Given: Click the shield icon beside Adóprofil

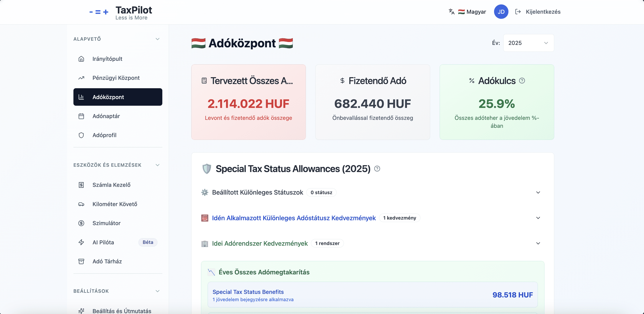Looking at the screenshot, I should click(81, 135).
